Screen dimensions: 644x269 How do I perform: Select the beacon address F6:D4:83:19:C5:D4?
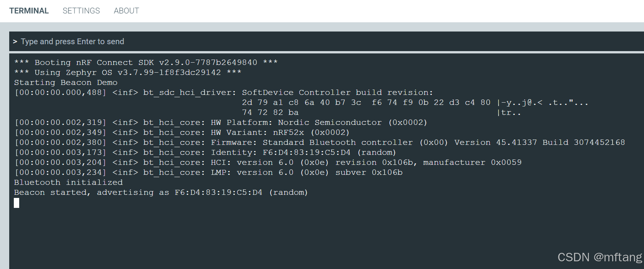218,192
